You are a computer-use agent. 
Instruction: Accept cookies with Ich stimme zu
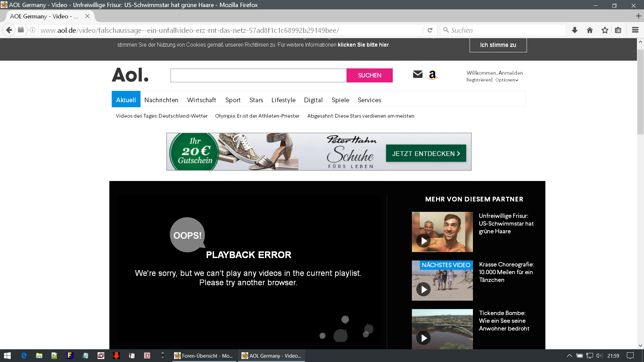click(498, 45)
